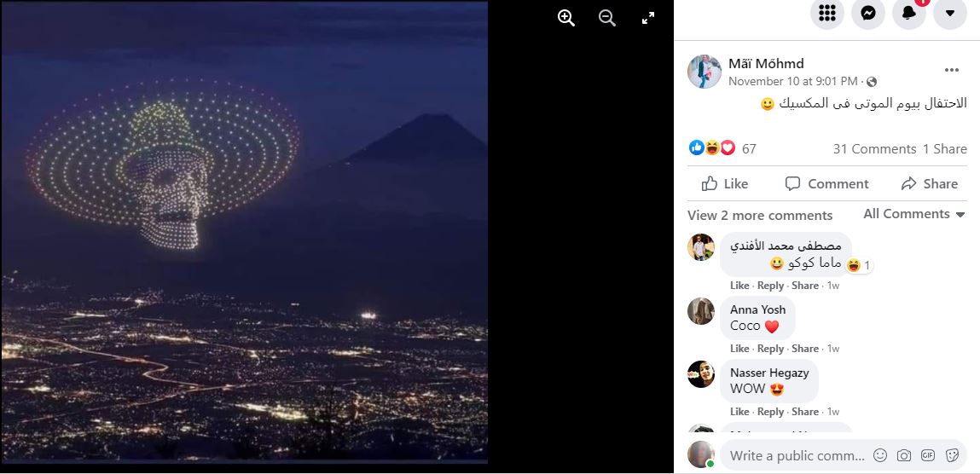Click the Comment button
This screenshot has width=980, height=474.
click(x=826, y=183)
